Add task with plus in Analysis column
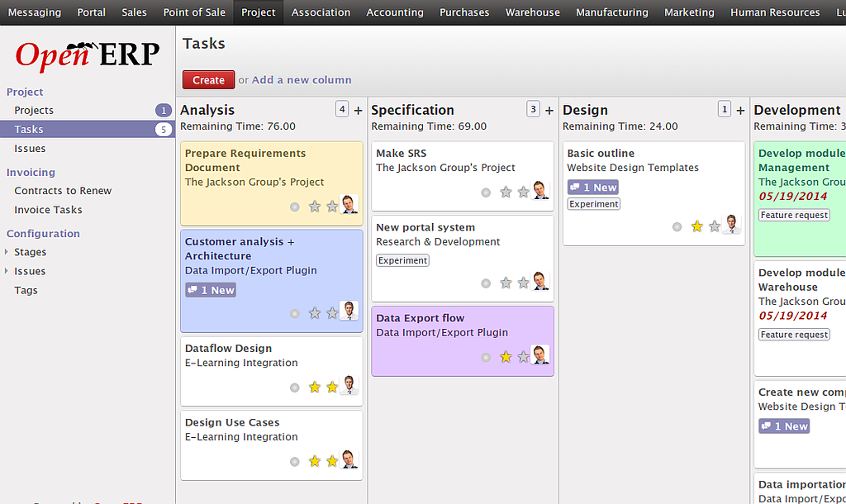 [x=359, y=111]
